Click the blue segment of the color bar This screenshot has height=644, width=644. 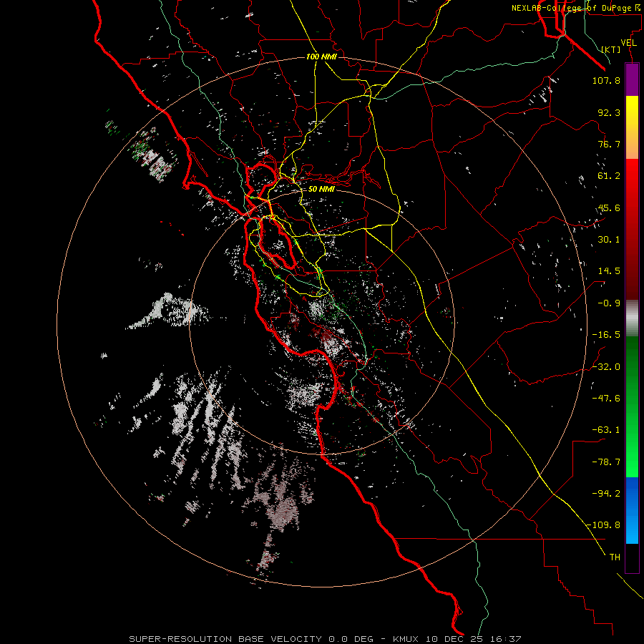click(632, 510)
